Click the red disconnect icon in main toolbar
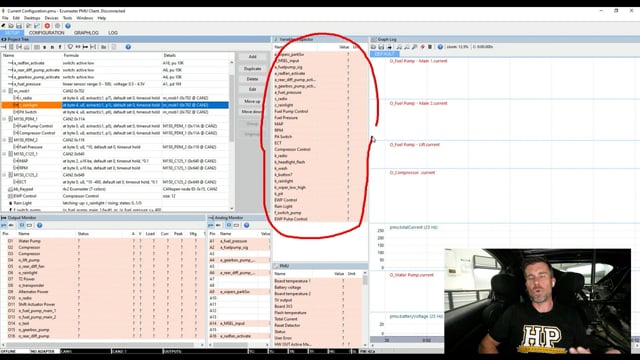 coord(47,26)
